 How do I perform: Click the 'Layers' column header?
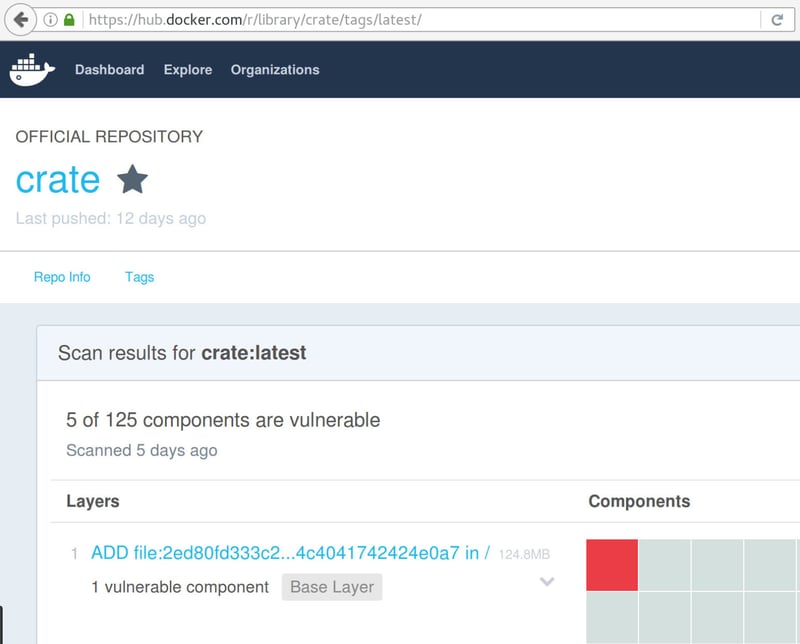point(93,501)
